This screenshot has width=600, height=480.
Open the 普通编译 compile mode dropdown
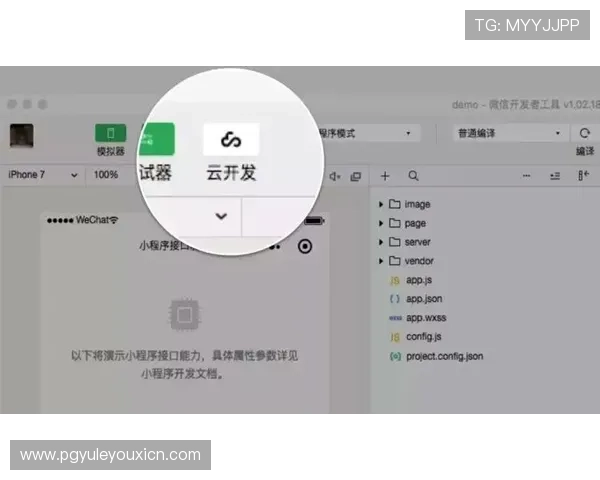coord(509,133)
